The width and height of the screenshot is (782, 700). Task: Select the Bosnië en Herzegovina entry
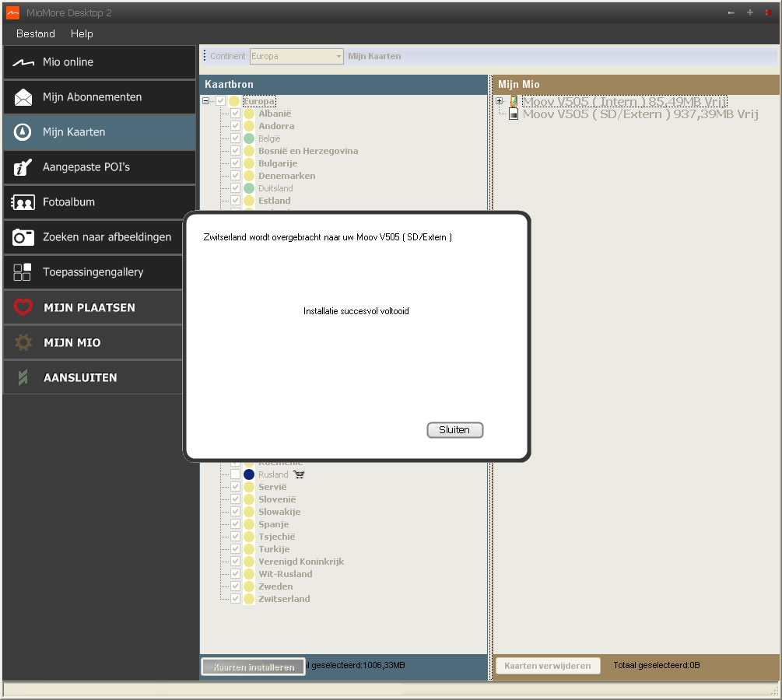click(x=307, y=151)
